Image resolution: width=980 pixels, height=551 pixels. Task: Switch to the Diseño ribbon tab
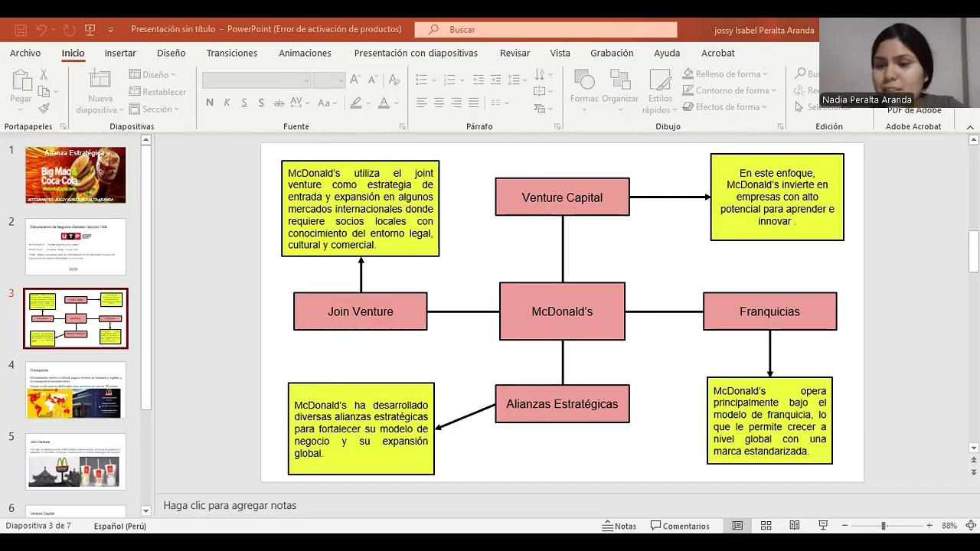(171, 53)
